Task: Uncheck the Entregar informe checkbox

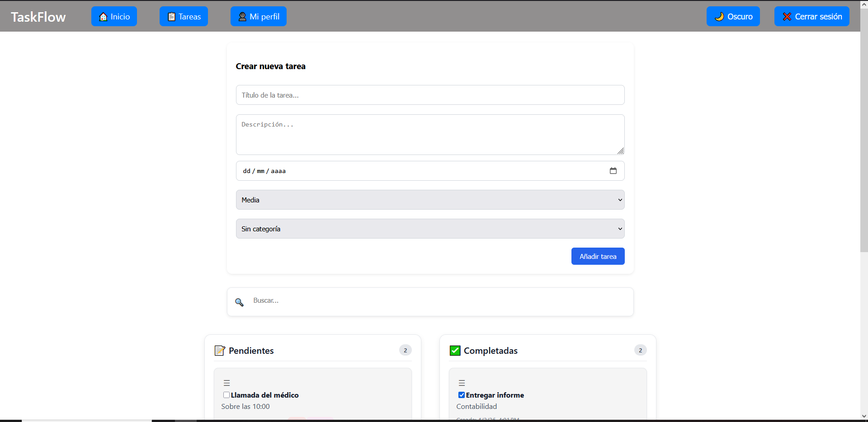Action: point(462,395)
